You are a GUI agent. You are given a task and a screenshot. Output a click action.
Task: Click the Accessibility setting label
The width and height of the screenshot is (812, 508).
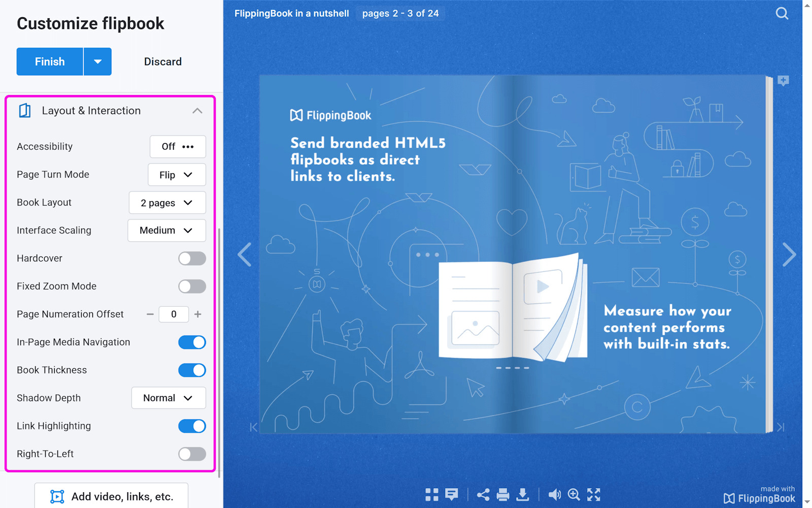(x=45, y=147)
